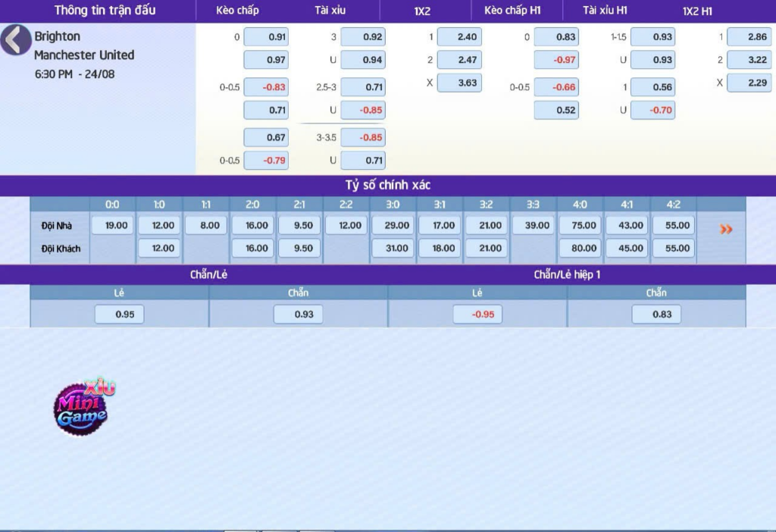Click the back arrow beside Brighton
Image resolution: width=776 pixels, height=532 pixels.
(x=15, y=40)
